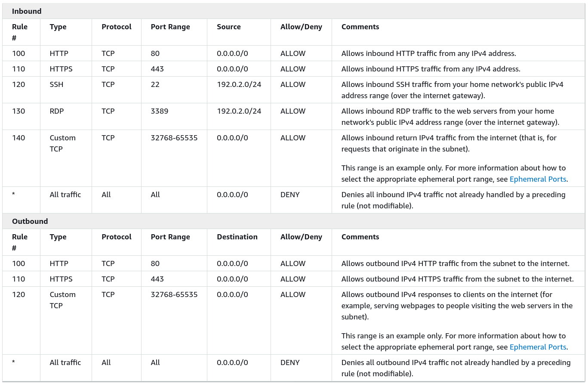This screenshot has width=588, height=384.
Task: Open Ephemeral Ports link in outbound rule 120
Action: coord(538,347)
